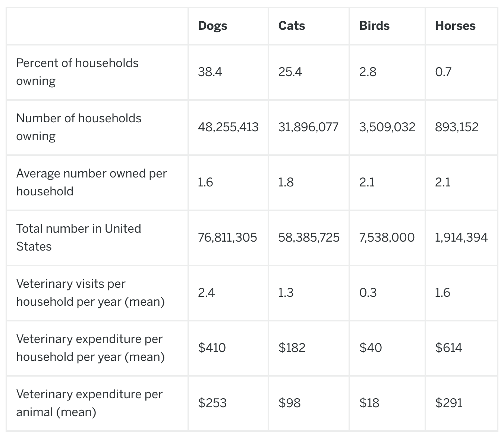Click the $253 per dog expenditure value
Image resolution: width=504 pixels, height=440 pixels.
coord(212,403)
